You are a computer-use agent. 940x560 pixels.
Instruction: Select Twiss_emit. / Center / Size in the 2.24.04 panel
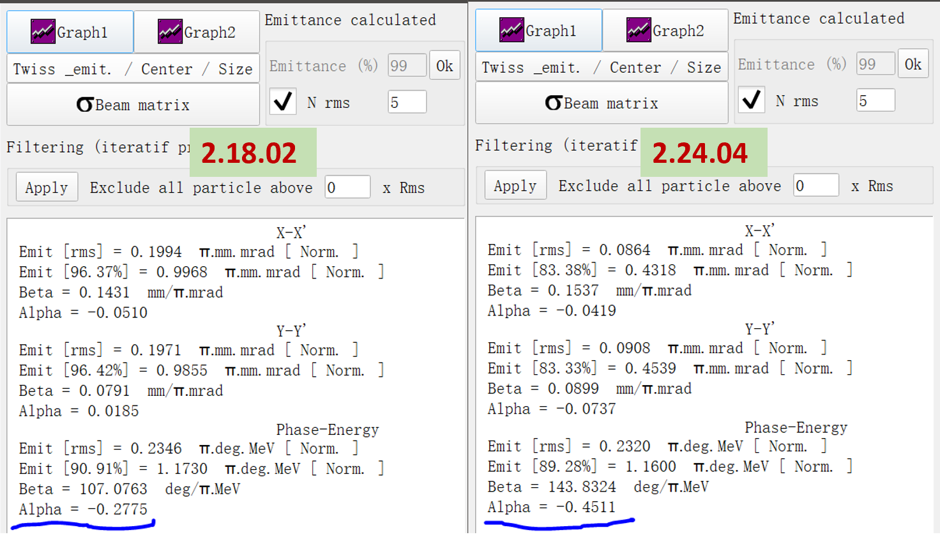pyautogui.click(x=602, y=68)
